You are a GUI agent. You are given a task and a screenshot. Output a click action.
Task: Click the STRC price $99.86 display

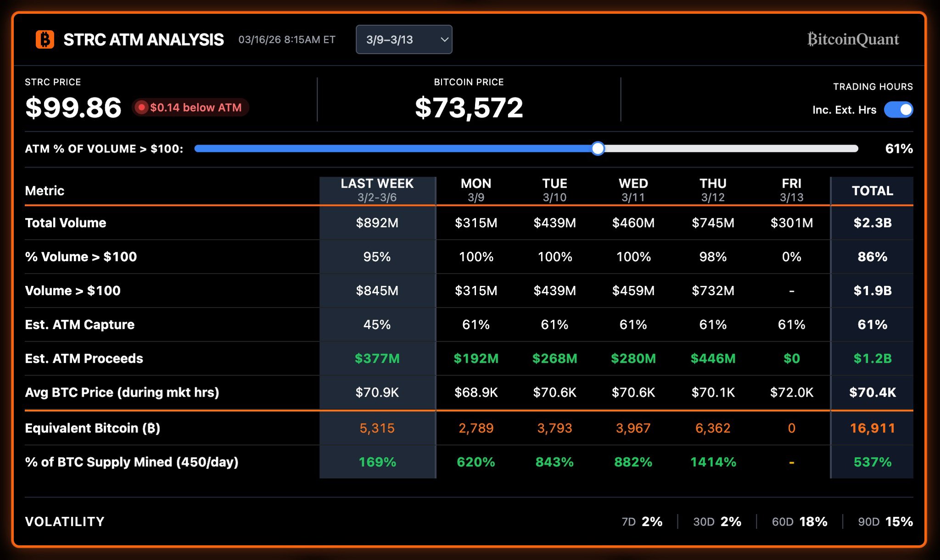tap(73, 107)
